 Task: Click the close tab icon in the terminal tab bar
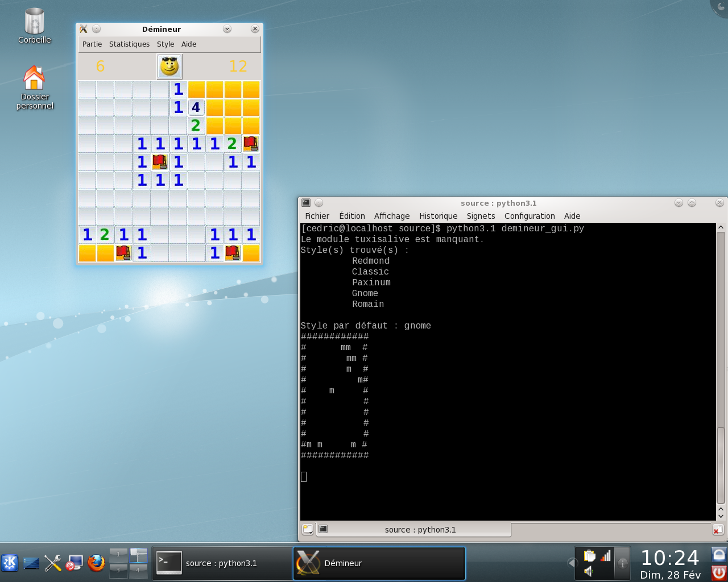tap(718, 530)
